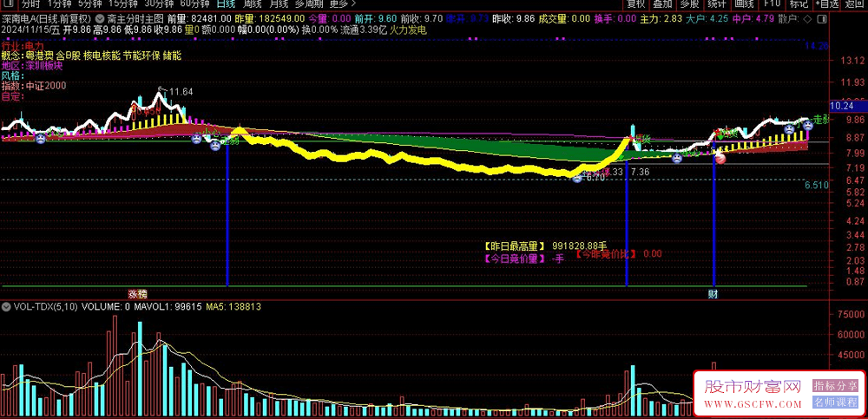Click the 中户 4.79 readout
Screen dimensions: 868x419
pyautogui.click(x=753, y=18)
